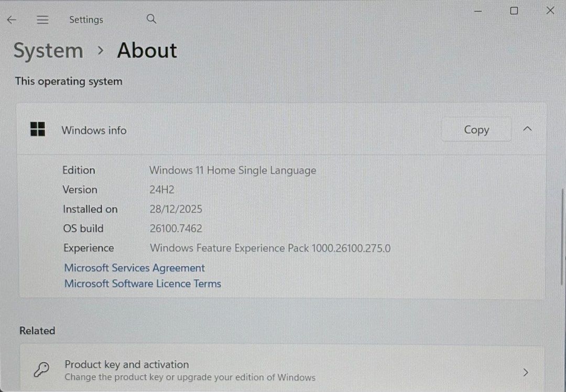Select the About breadcrumb heading
Viewport: 566px width, 392px height.
click(x=147, y=50)
